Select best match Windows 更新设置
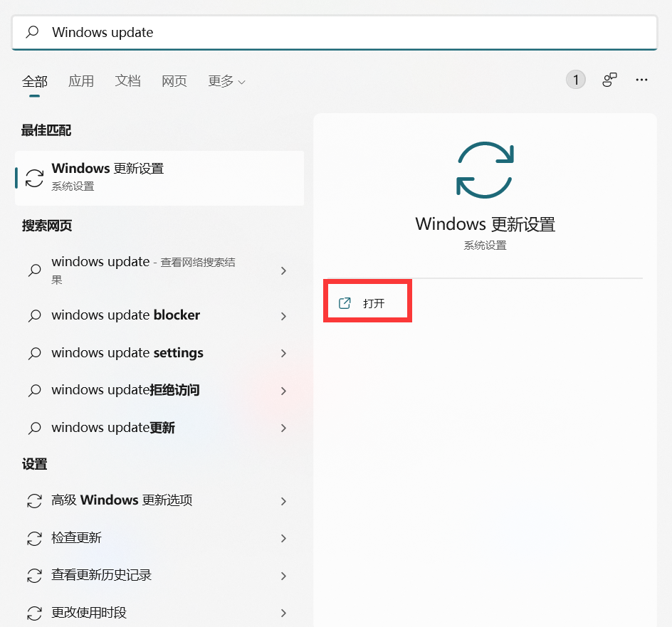Image resolution: width=672 pixels, height=627 pixels. [x=159, y=178]
